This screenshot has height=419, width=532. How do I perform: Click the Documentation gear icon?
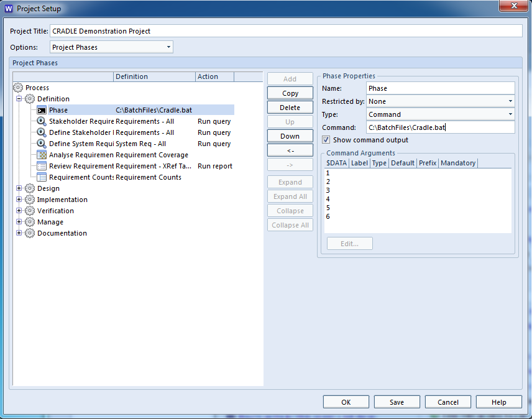(x=30, y=233)
